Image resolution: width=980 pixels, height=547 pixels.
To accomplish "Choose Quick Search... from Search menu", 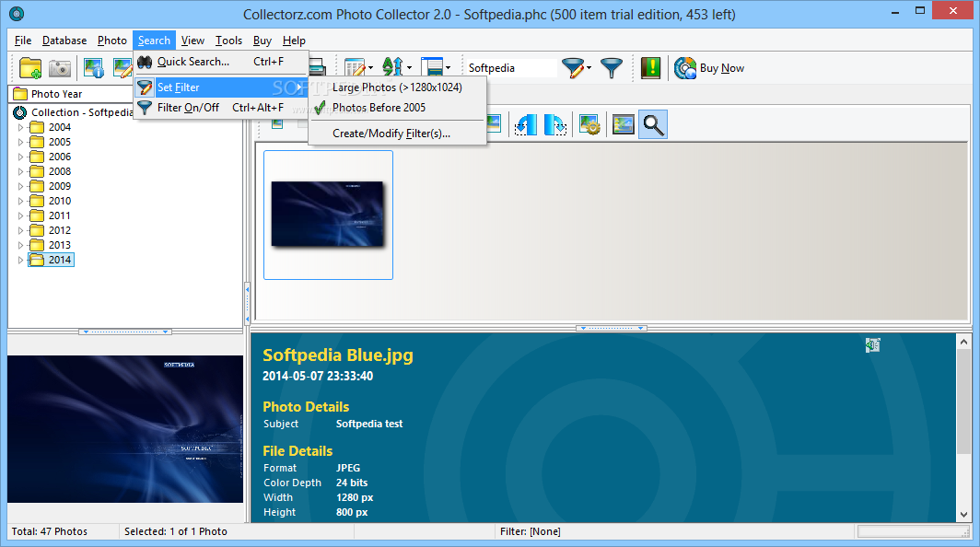I will coord(221,62).
